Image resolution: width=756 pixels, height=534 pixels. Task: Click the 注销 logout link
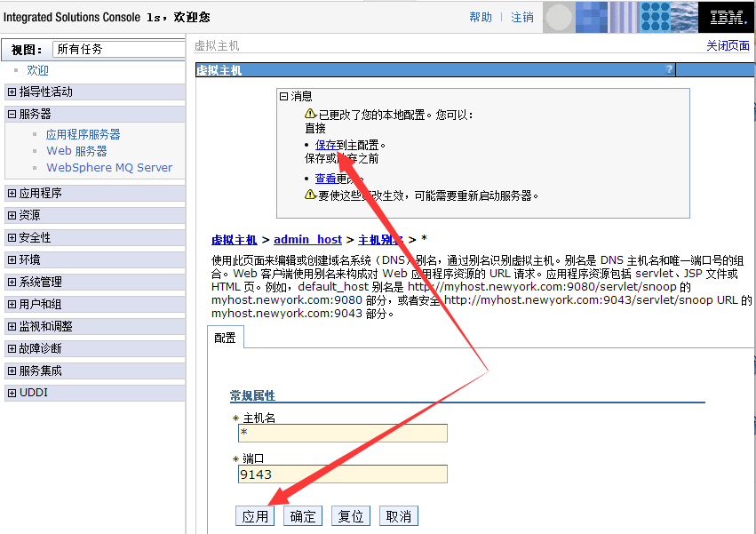[522, 18]
